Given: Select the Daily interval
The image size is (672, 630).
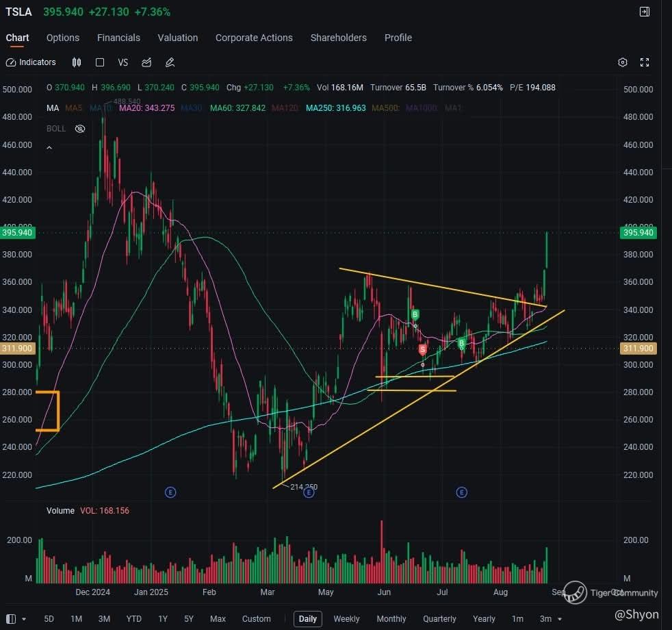Looking at the screenshot, I should (308, 619).
